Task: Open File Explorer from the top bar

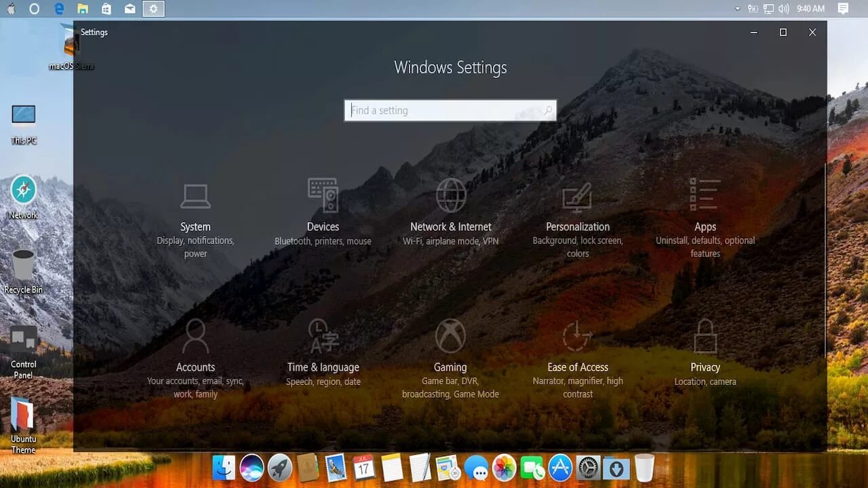Action: pos(83,9)
